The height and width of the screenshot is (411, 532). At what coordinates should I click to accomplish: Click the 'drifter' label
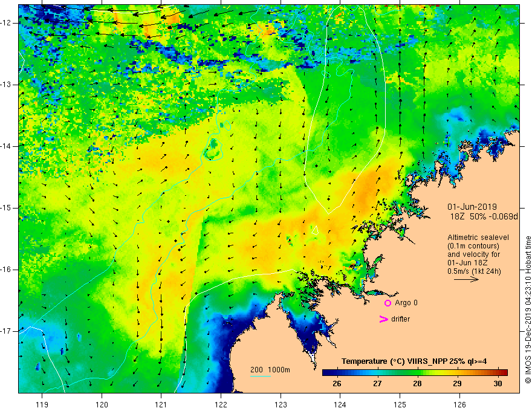[x=400, y=319]
